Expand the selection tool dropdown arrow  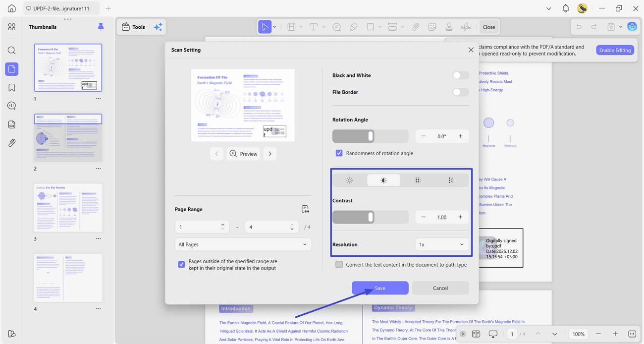click(274, 27)
